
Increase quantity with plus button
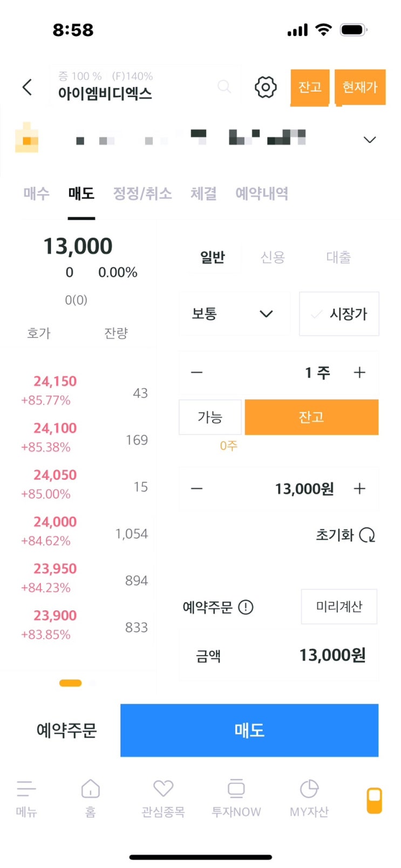(359, 373)
